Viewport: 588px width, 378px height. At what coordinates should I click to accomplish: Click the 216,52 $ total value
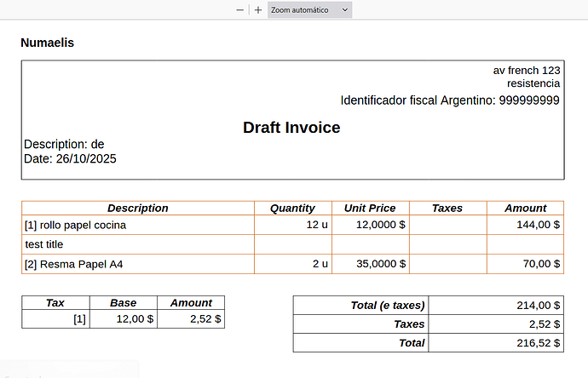[x=538, y=343]
